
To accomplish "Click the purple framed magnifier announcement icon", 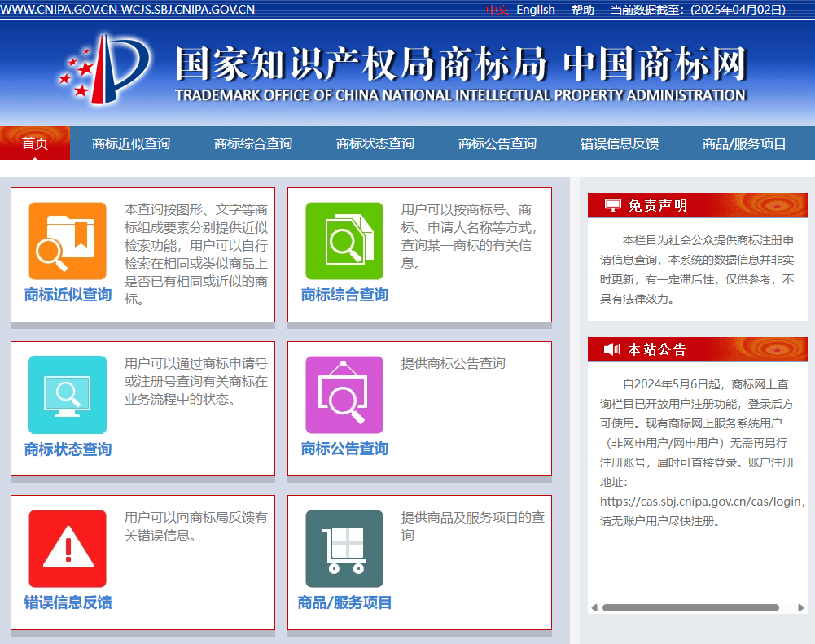I will pyautogui.click(x=344, y=395).
